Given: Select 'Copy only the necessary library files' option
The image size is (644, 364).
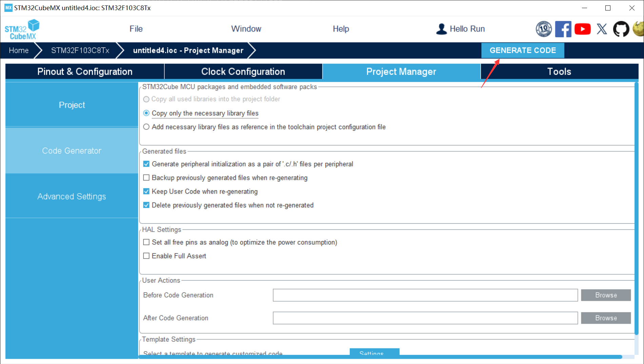Looking at the screenshot, I should click(146, 113).
